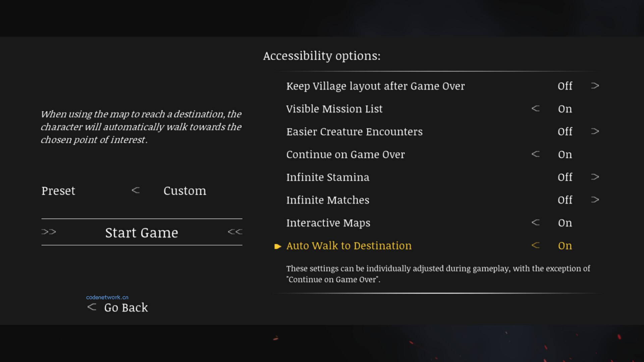Screen dimensions: 644x362
Task: Toggle Infinite Stamina Off value
Action: 565,177
